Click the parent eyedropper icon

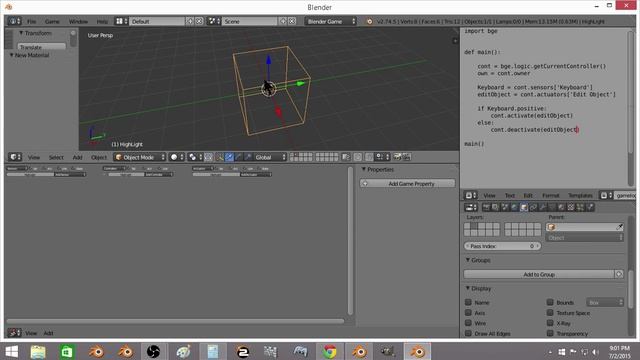point(619,227)
